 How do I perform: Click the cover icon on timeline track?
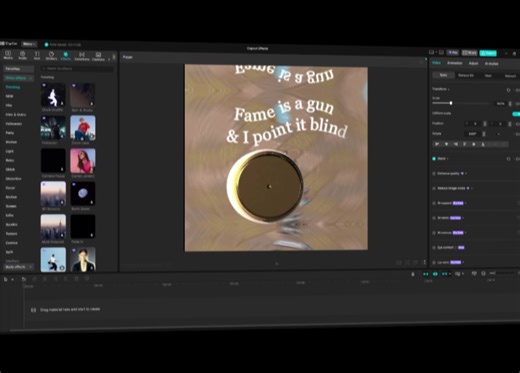coord(33,310)
